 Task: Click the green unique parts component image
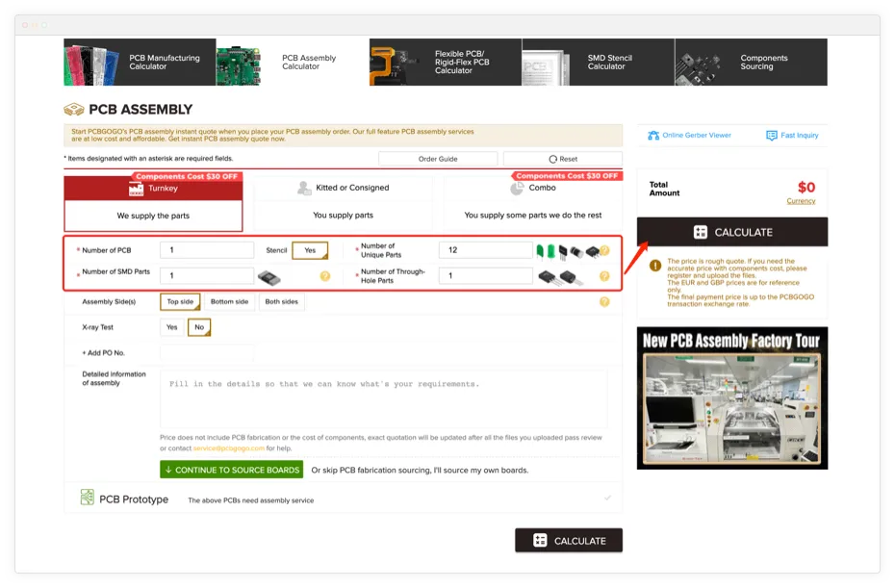click(545, 250)
